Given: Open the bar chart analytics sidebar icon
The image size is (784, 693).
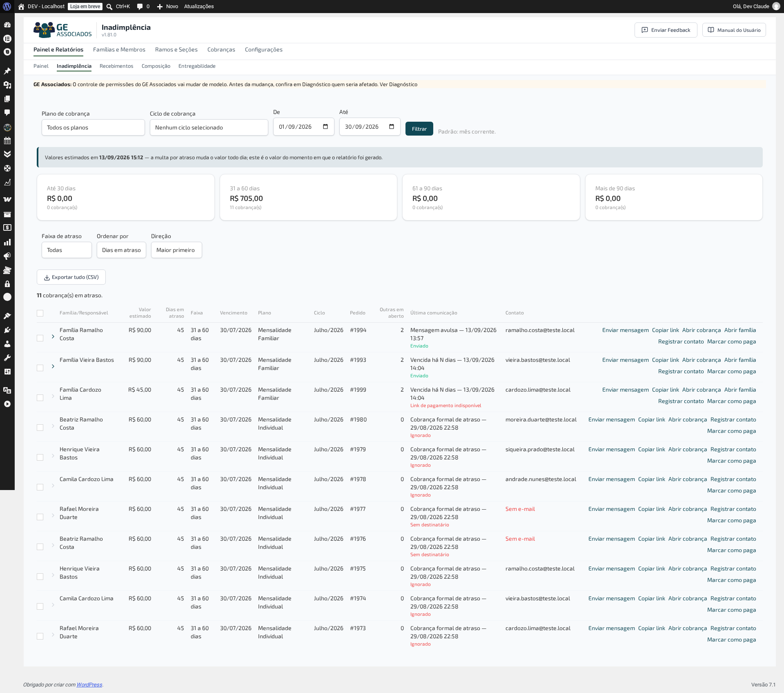Looking at the screenshot, I should point(7,242).
